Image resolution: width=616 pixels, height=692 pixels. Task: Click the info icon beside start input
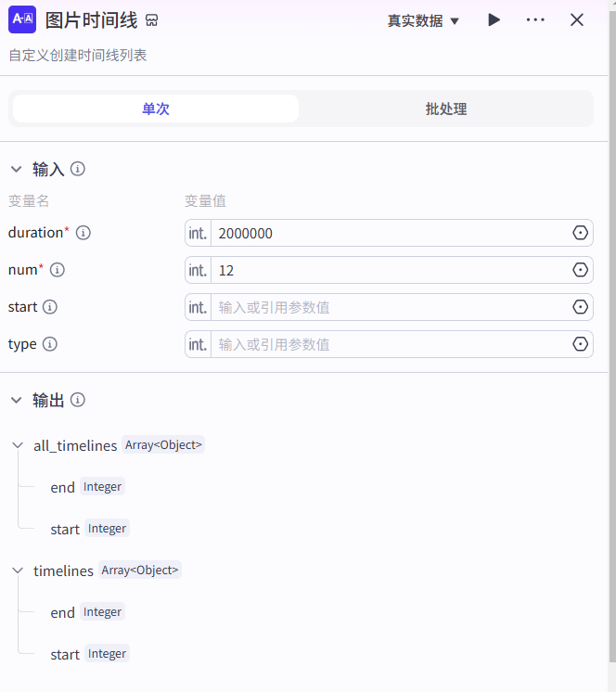50,307
